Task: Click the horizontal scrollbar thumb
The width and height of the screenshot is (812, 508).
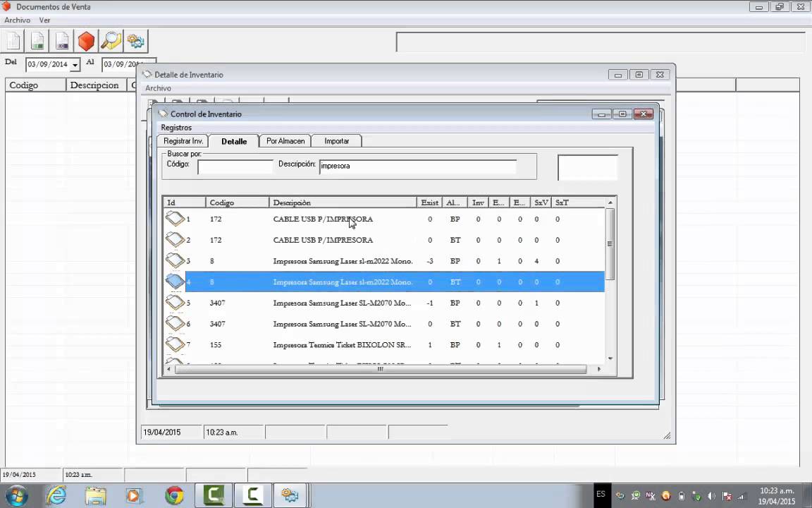Action: coord(381,369)
